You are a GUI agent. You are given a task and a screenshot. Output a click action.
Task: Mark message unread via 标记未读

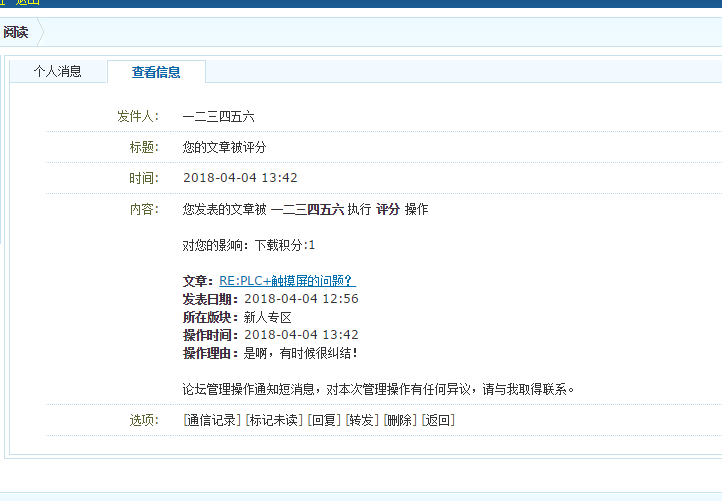pyautogui.click(x=274, y=420)
